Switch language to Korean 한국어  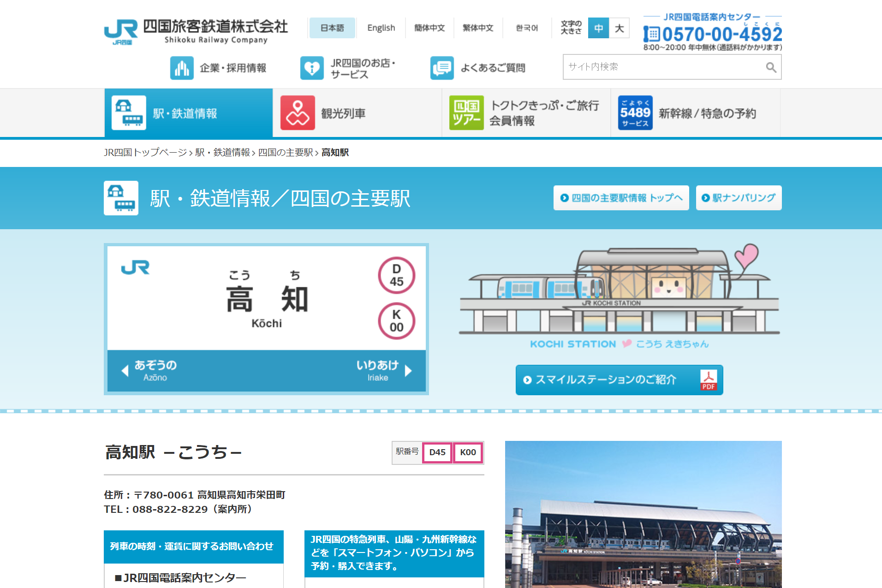point(527,28)
